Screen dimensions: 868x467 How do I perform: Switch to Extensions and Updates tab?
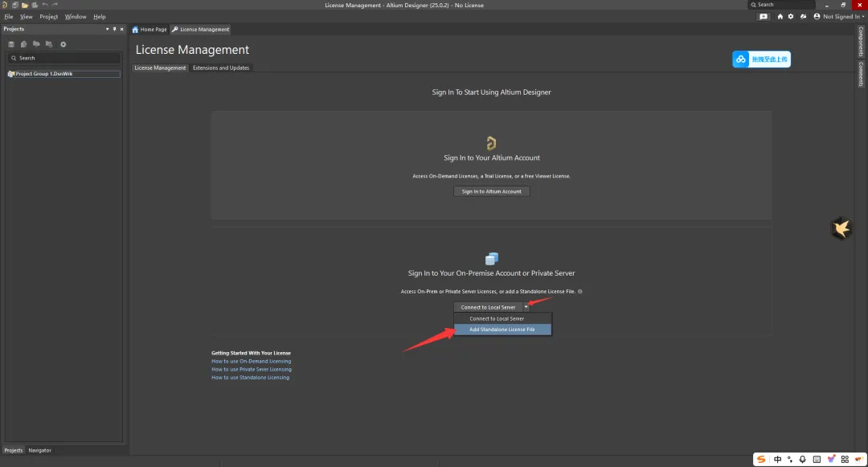[221, 68]
